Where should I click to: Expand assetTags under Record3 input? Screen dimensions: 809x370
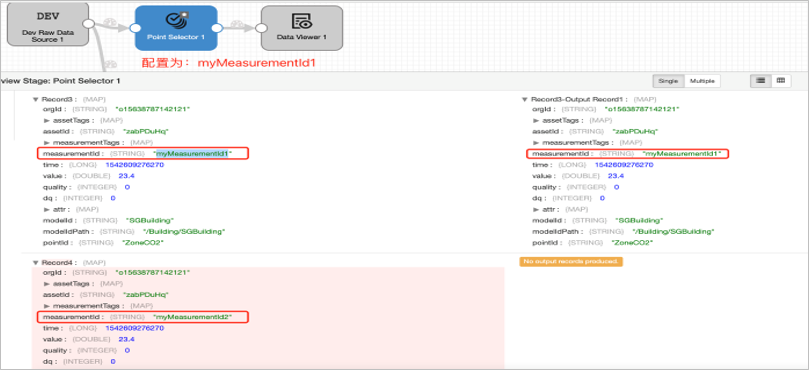(46, 120)
